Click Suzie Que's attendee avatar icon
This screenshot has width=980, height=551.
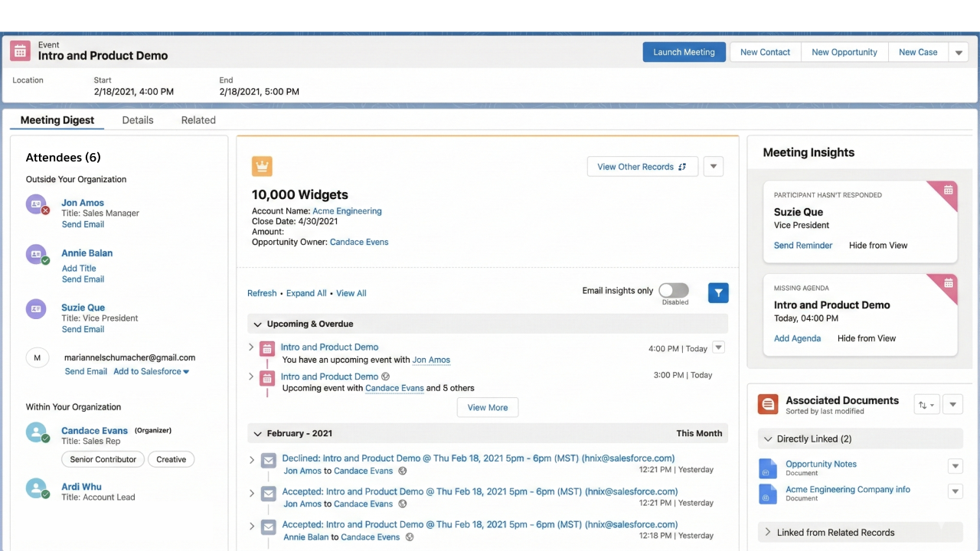click(x=36, y=309)
